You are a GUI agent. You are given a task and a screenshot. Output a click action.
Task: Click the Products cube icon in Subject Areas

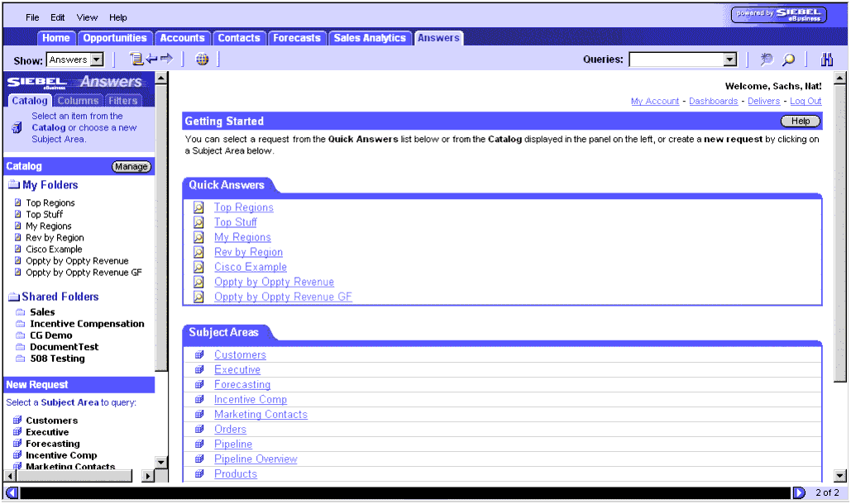pyautogui.click(x=199, y=473)
